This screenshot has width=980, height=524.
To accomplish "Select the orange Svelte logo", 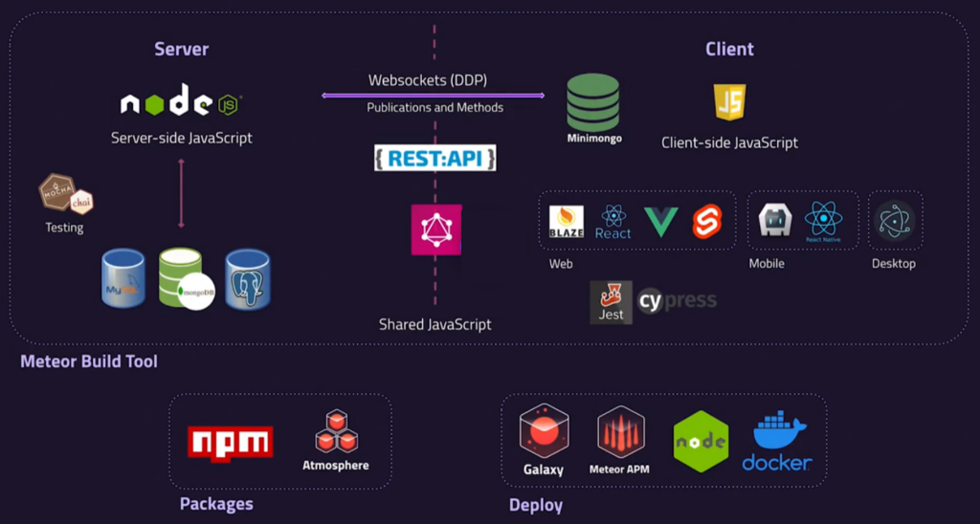I will pos(707,221).
